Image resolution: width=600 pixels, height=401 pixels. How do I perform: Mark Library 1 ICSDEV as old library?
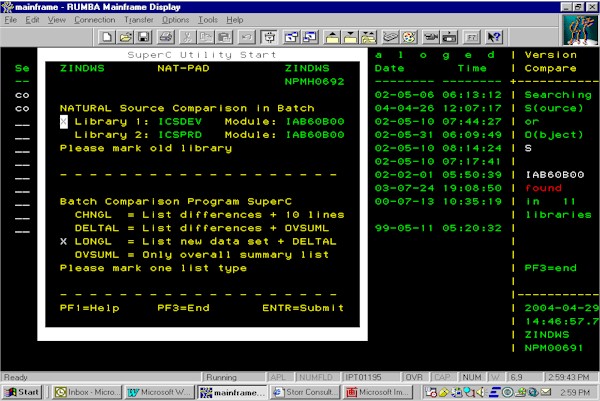point(64,121)
